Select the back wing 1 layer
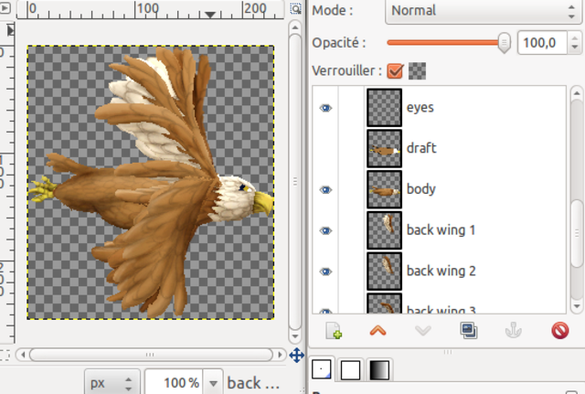The height and width of the screenshot is (394, 585). [x=439, y=230]
